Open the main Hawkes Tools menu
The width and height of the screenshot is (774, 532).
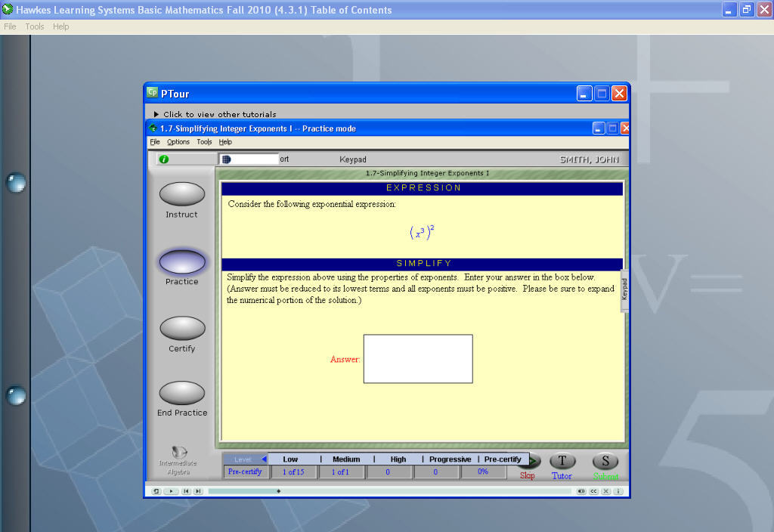[35, 26]
